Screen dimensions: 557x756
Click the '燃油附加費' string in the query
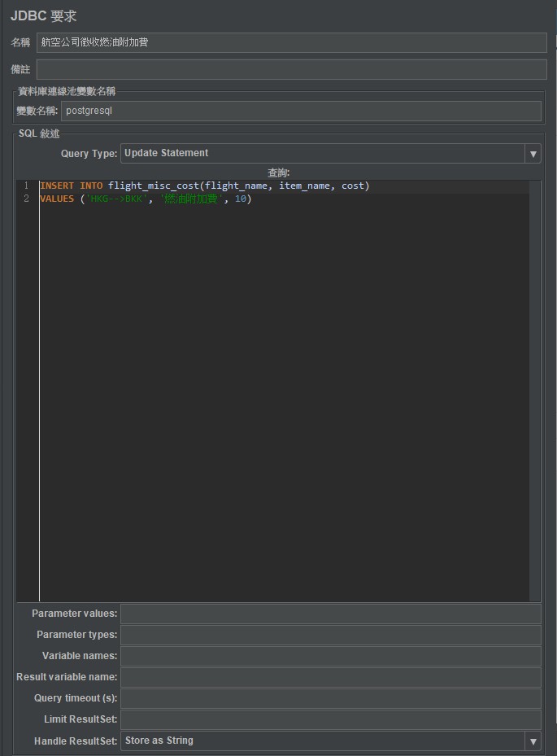pyautogui.click(x=191, y=199)
